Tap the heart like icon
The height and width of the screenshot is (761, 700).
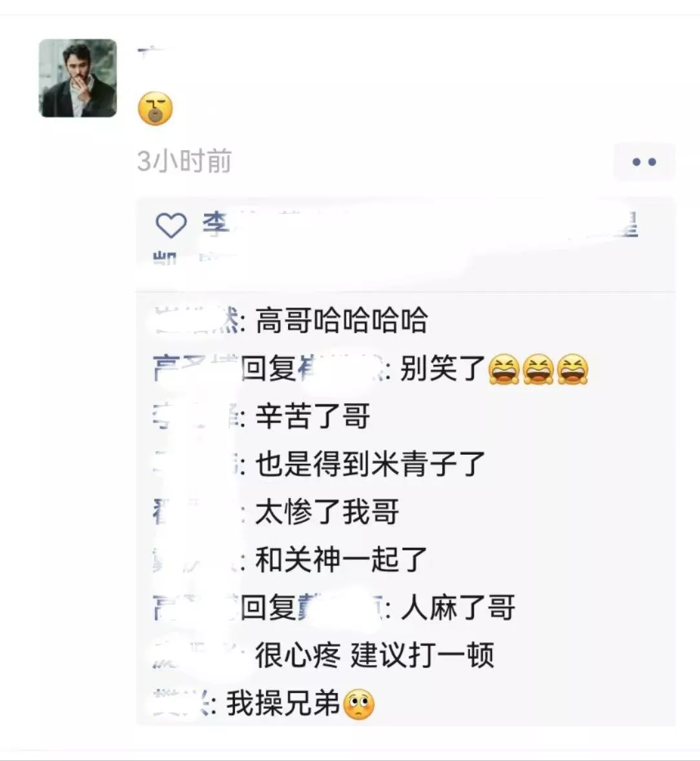pos(170,225)
